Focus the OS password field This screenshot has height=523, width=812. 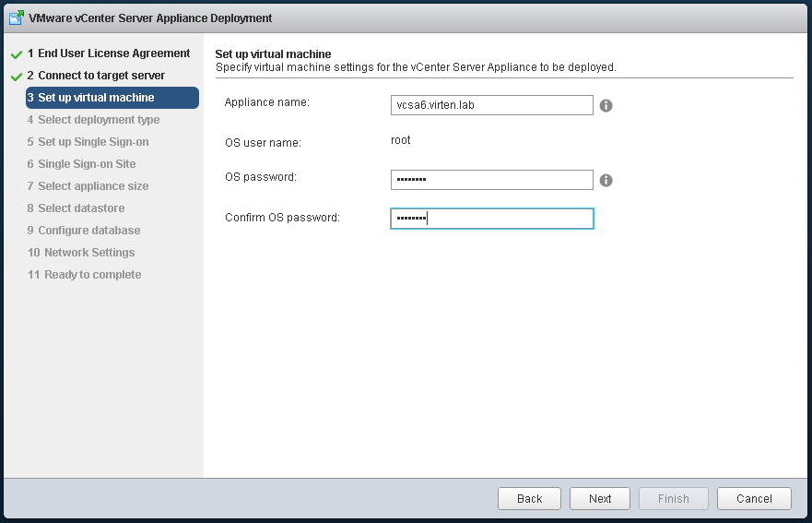[492, 180]
